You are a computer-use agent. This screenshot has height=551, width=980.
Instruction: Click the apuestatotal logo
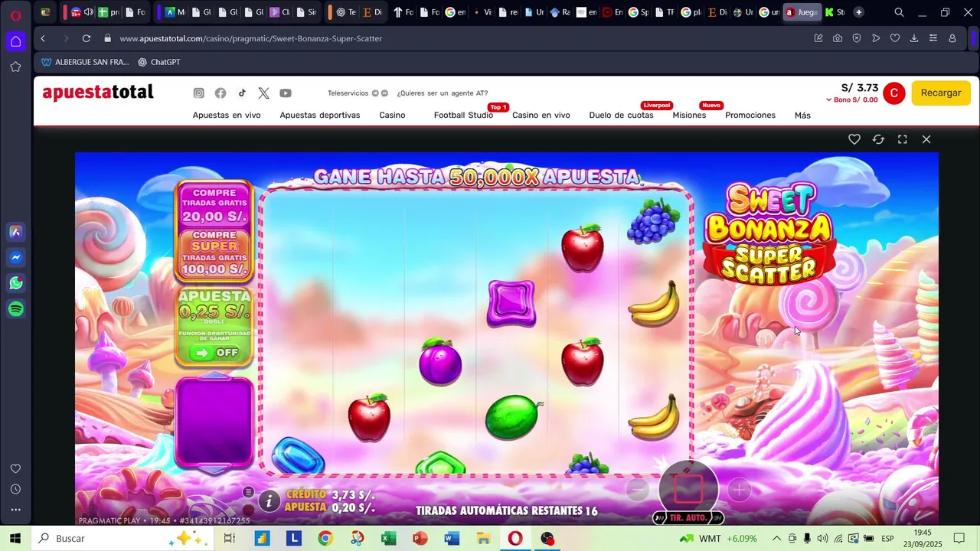click(x=98, y=93)
